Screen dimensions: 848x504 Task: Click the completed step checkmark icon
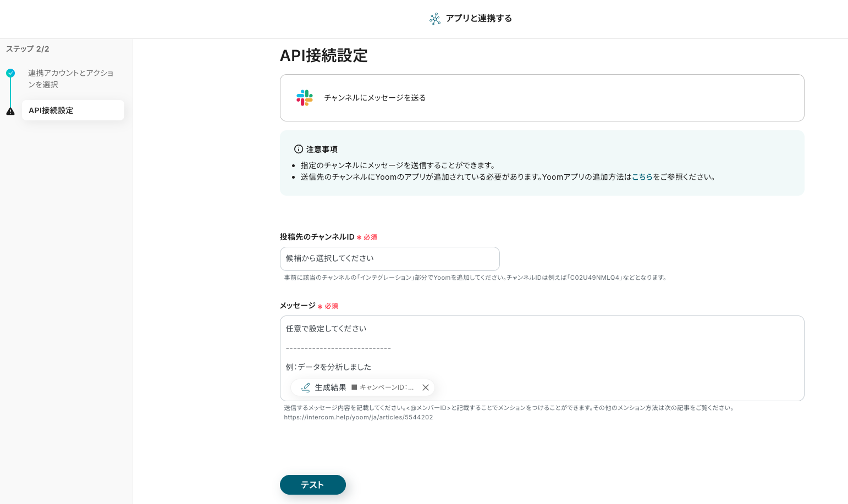[10, 73]
